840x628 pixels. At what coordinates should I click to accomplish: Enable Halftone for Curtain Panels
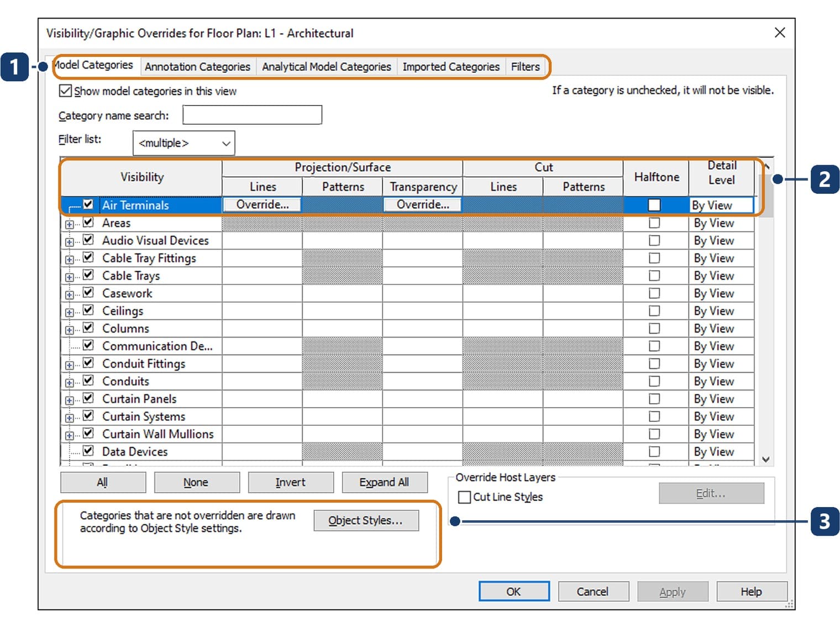pyautogui.click(x=654, y=399)
